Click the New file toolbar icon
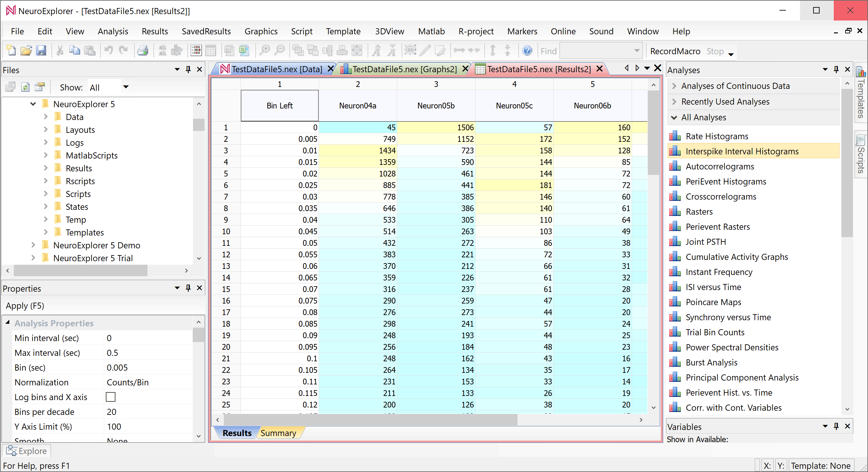868x472 pixels. [11, 51]
